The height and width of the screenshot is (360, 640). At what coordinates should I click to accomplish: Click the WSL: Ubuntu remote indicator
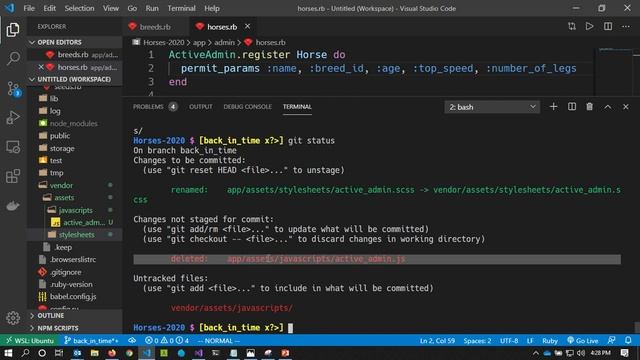[x=30, y=340]
